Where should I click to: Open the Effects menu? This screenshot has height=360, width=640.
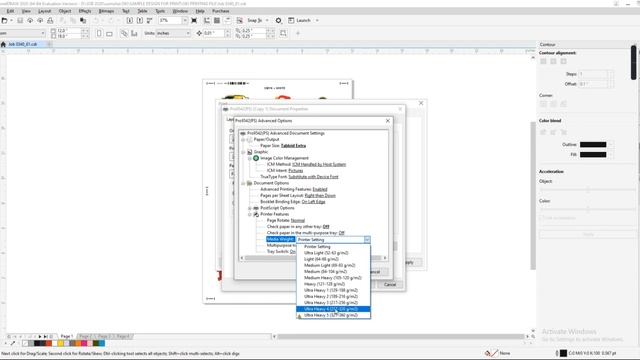[85, 11]
